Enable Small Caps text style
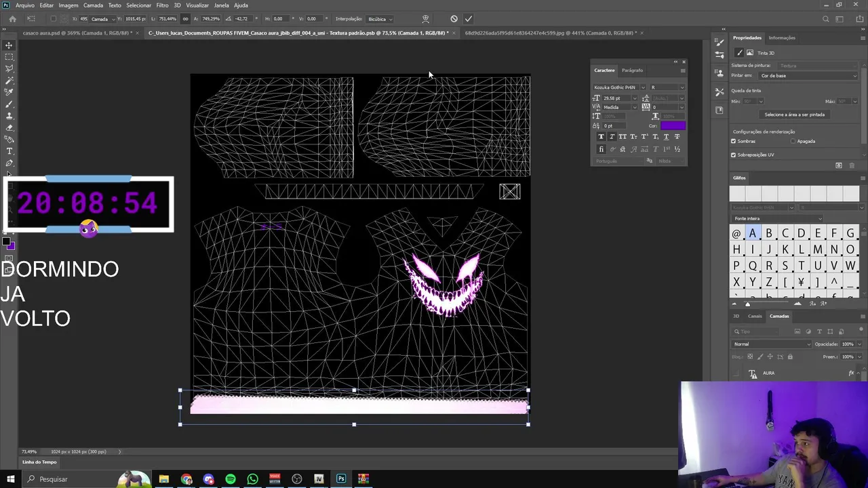Screen dimensions: 868x488 pos(633,137)
